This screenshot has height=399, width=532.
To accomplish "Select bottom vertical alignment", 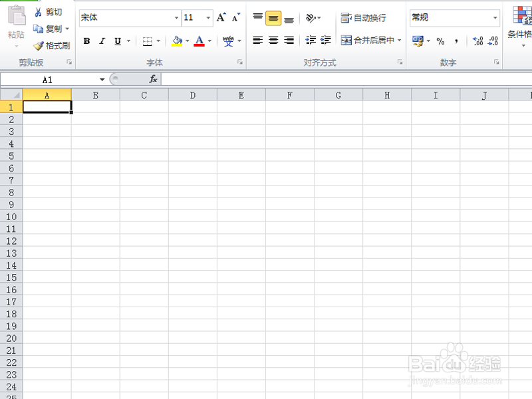I will pos(289,19).
